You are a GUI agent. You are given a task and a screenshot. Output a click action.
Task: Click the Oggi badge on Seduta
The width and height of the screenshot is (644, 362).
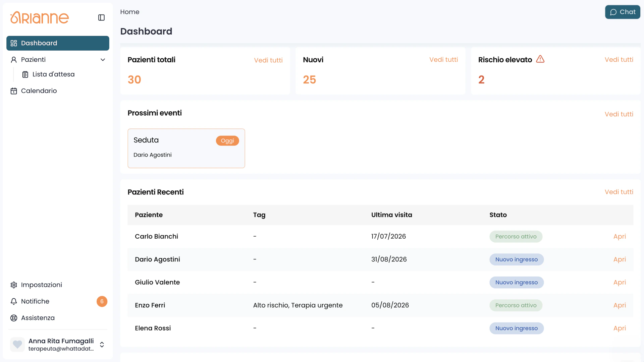click(x=227, y=141)
